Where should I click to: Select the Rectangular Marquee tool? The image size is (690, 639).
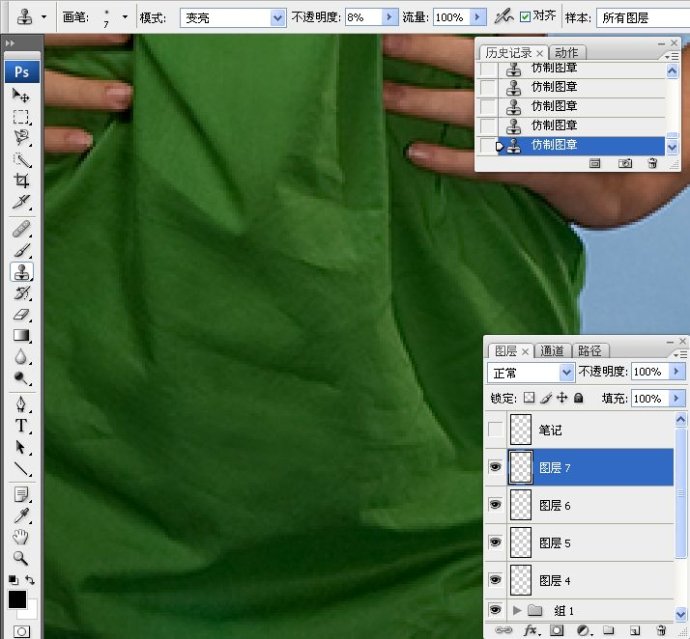coord(21,117)
